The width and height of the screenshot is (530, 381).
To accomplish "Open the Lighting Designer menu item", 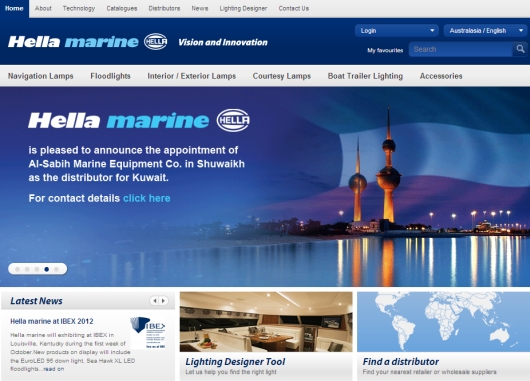I will pos(243,8).
